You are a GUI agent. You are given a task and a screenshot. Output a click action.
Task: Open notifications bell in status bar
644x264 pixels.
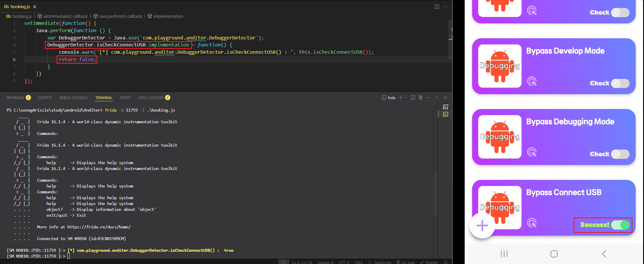(x=446, y=262)
